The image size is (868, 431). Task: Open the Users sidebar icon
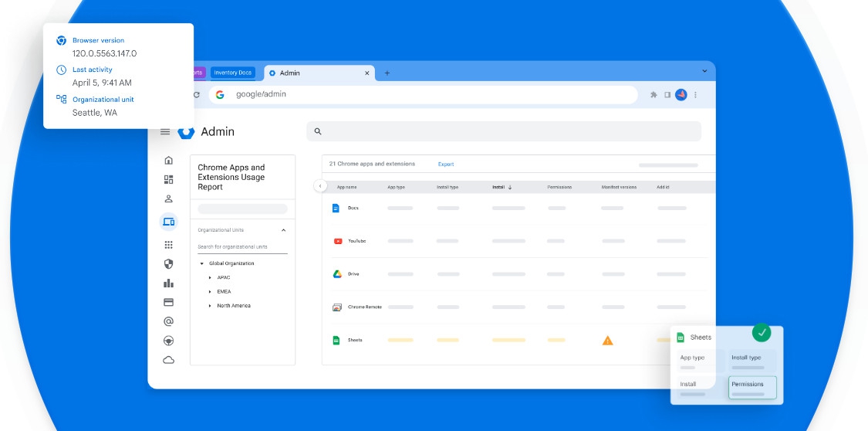pos(169,199)
